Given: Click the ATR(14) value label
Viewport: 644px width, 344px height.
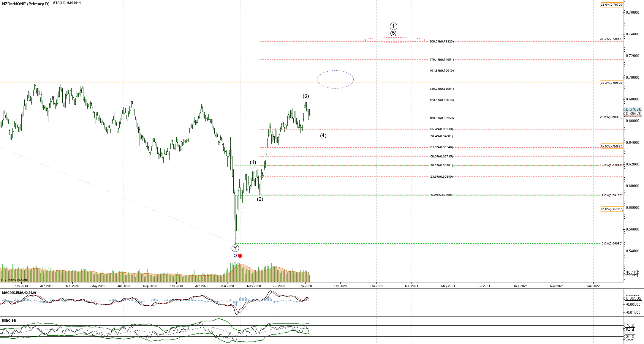Looking at the screenshot, I should [x=67, y=3].
